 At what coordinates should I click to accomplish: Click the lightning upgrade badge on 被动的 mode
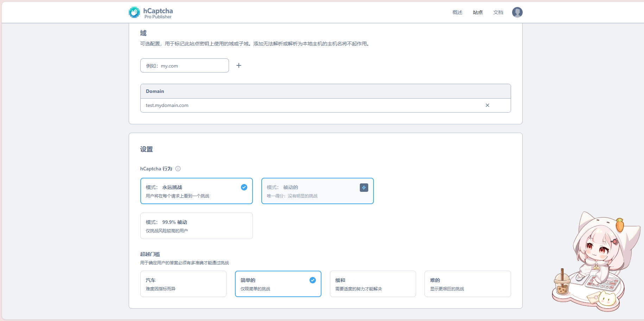(364, 188)
